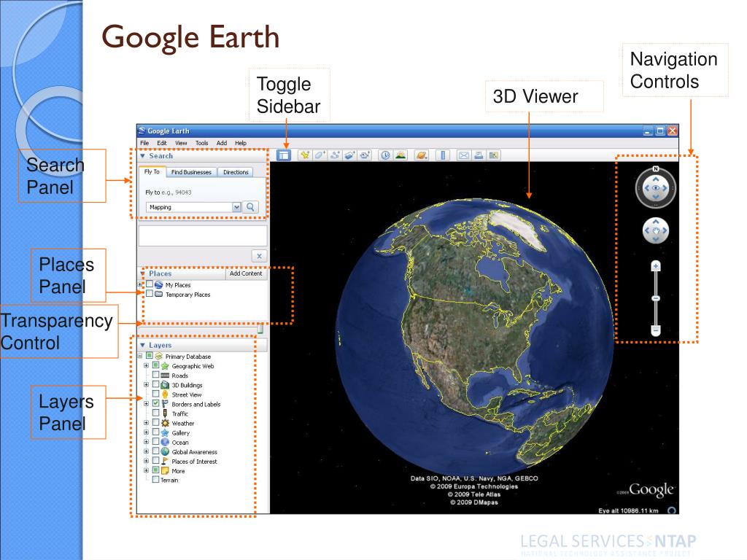Screen dimensions: 747x560
Task: Collapse the Primary Database tree node
Action: click(140, 356)
